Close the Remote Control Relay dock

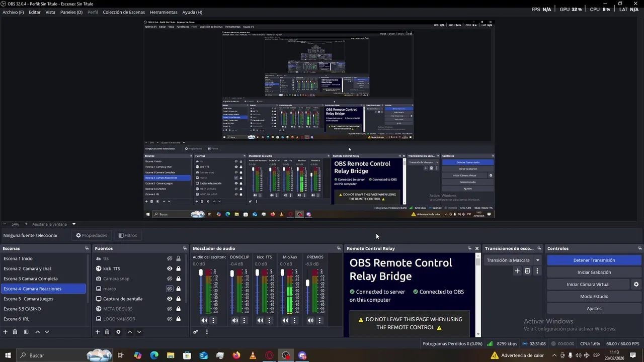[x=477, y=248]
